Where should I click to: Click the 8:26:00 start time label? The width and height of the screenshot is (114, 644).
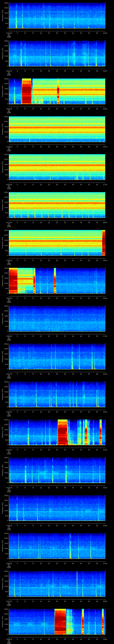[x=9, y=185]
